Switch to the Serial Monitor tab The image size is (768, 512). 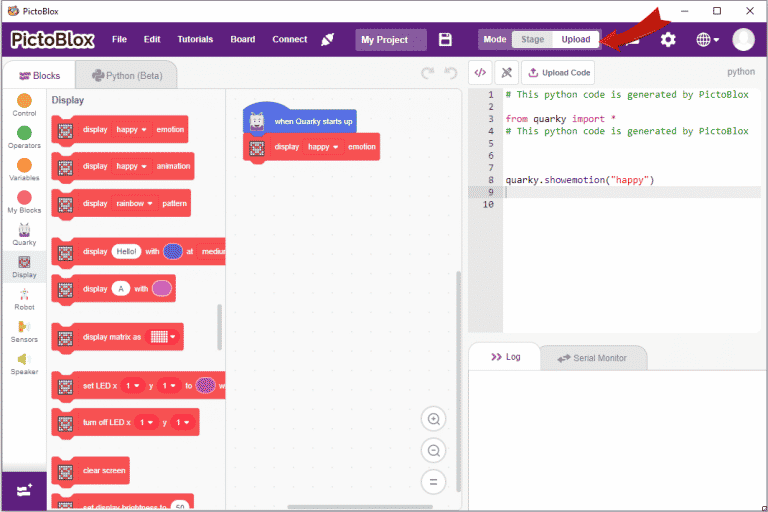(x=594, y=357)
